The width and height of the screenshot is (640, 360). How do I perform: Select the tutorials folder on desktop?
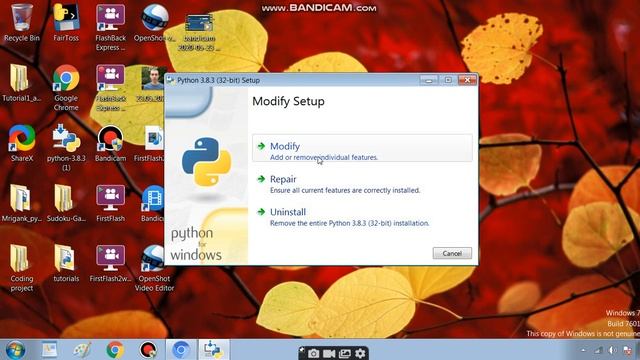[66, 263]
